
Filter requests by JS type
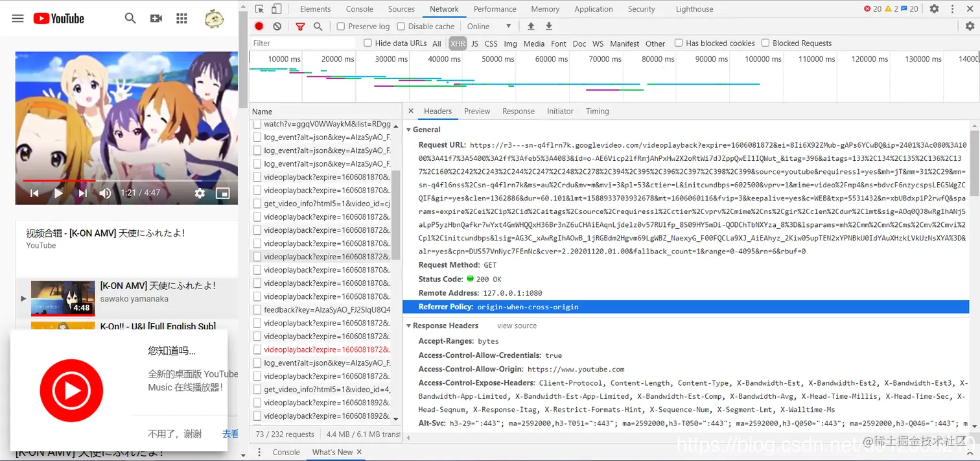coord(474,43)
